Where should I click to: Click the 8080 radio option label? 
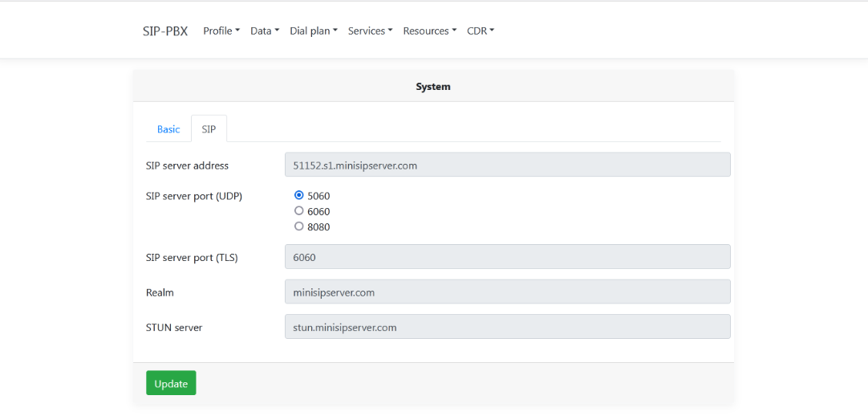click(318, 226)
